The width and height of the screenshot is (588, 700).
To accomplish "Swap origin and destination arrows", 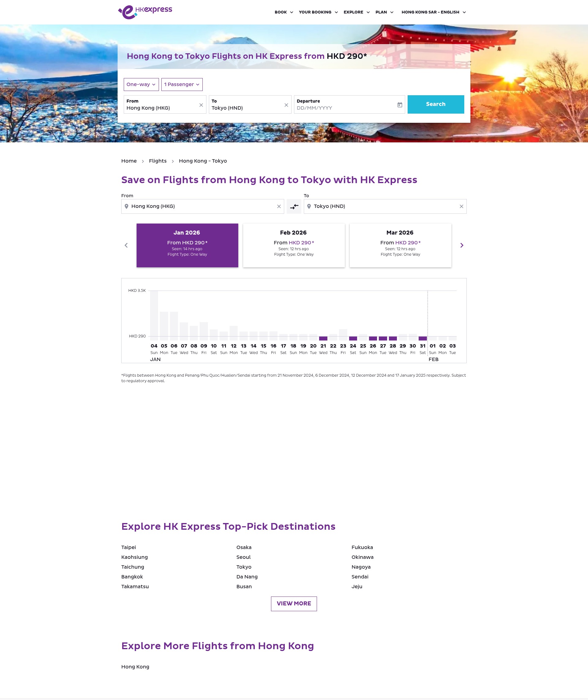I will point(294,207).
